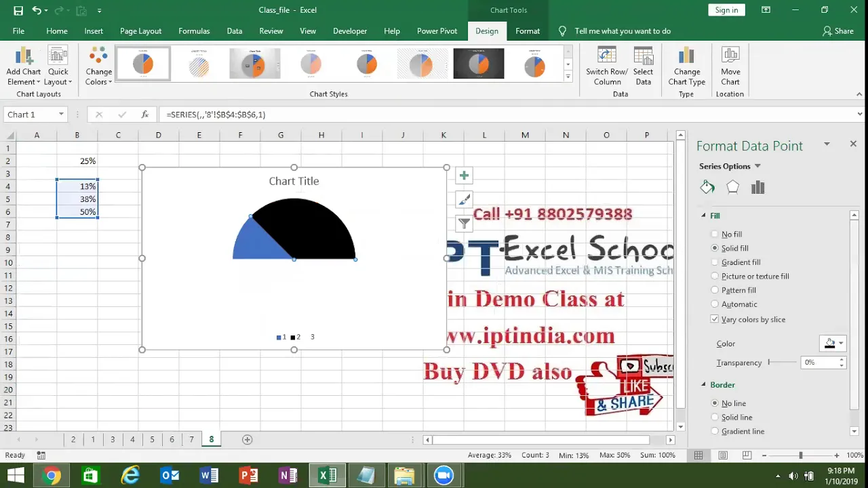The width and height of the screenshot is (868, 488).
Task: Open the Name Box dropdown
Action: (61, 115)
